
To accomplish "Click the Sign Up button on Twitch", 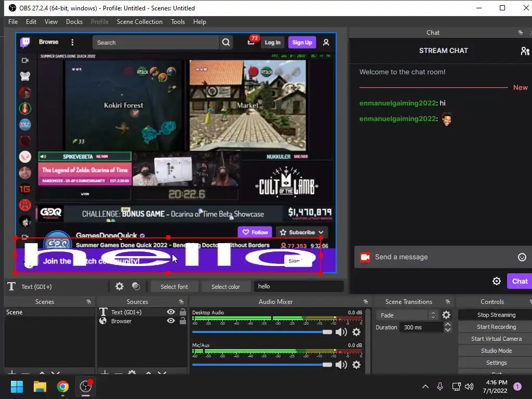I will point(302,43).
